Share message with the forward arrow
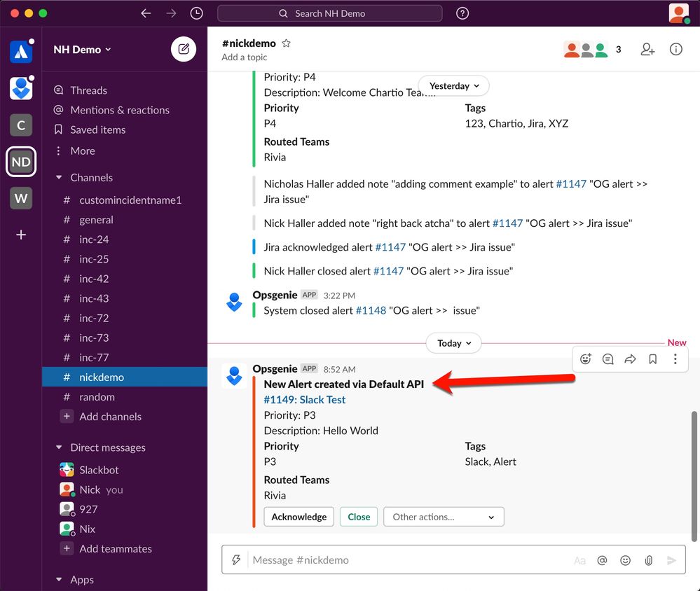 (x=630, y=359)
